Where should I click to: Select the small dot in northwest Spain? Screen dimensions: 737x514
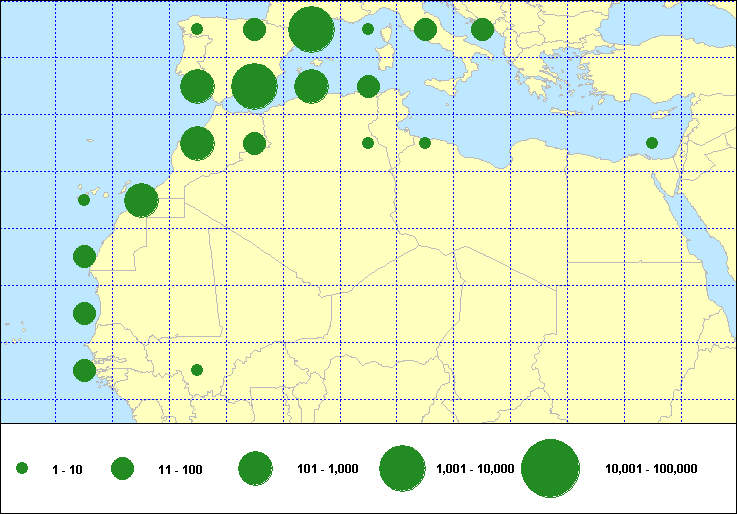pyautogui.click(x=197, y=29)
